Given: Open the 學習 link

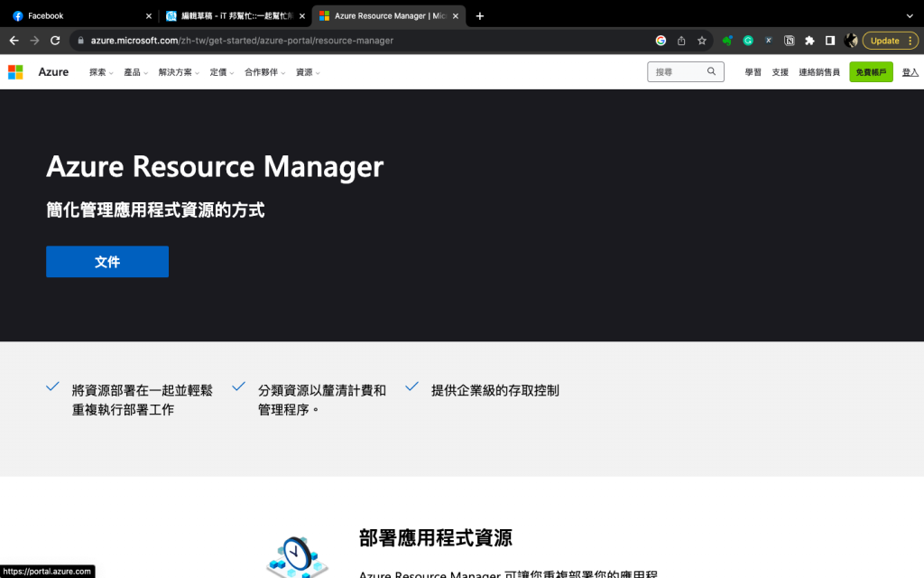Looking at the screenshot, I should [x=753, y=72].
